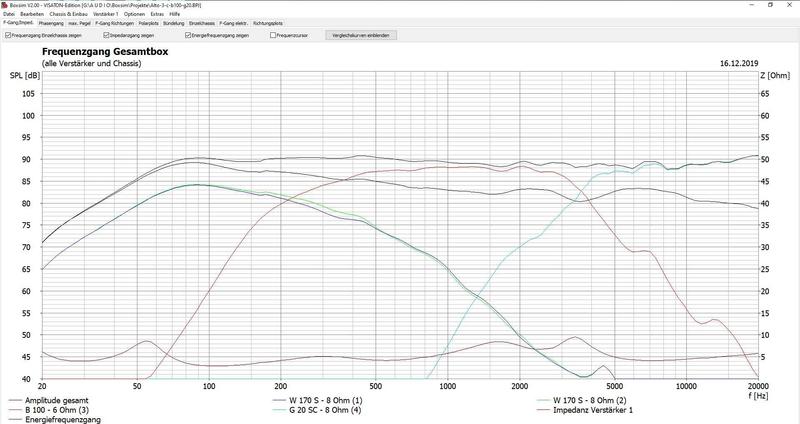Expand the Extras menu
Screen dimensions: 800x424
point(157,14)
